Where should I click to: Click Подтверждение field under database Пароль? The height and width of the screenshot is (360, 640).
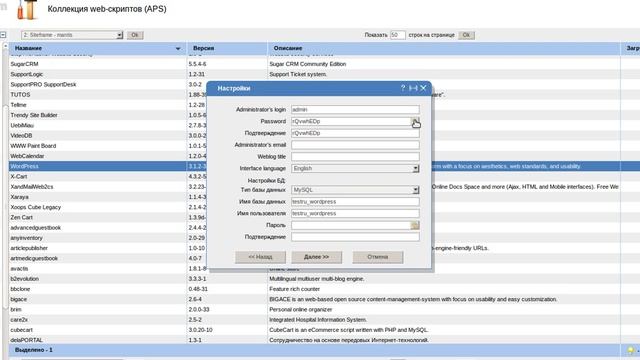[355, 237]
